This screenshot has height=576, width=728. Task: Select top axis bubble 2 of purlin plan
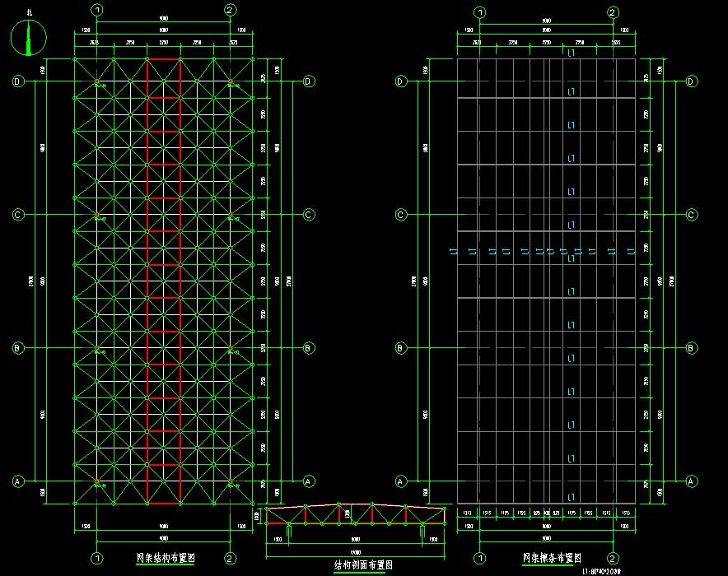(613, 12)
